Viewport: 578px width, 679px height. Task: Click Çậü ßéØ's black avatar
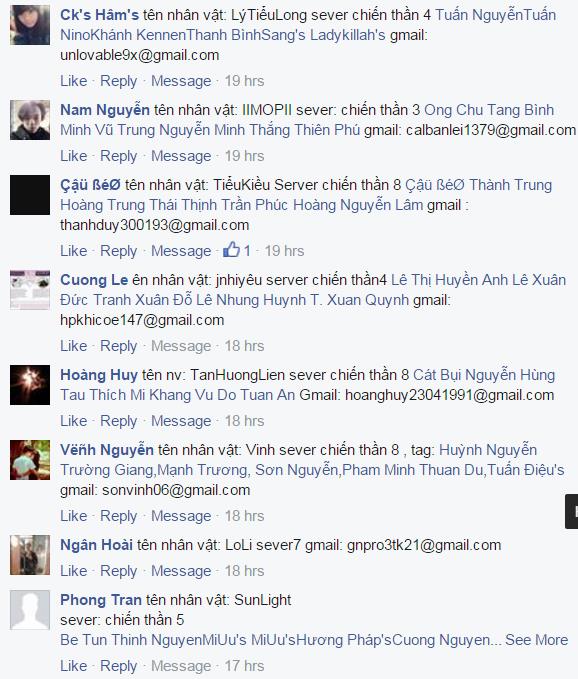coord(30,195)
